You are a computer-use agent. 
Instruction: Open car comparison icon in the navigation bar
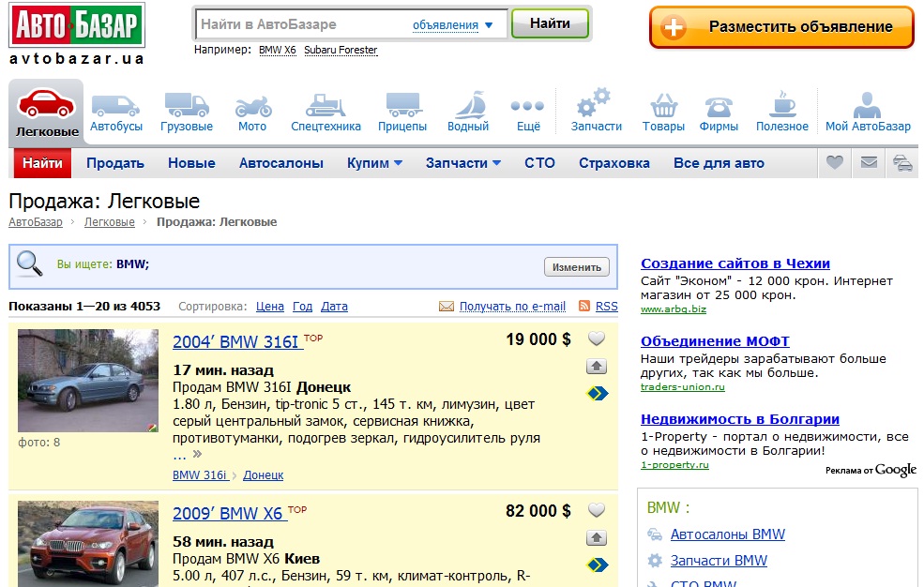902,162
